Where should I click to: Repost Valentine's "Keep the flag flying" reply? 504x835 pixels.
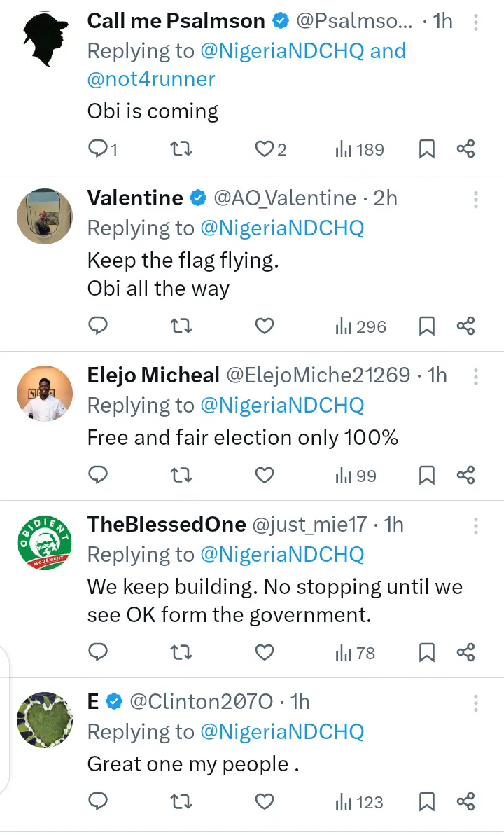[181, 326]
